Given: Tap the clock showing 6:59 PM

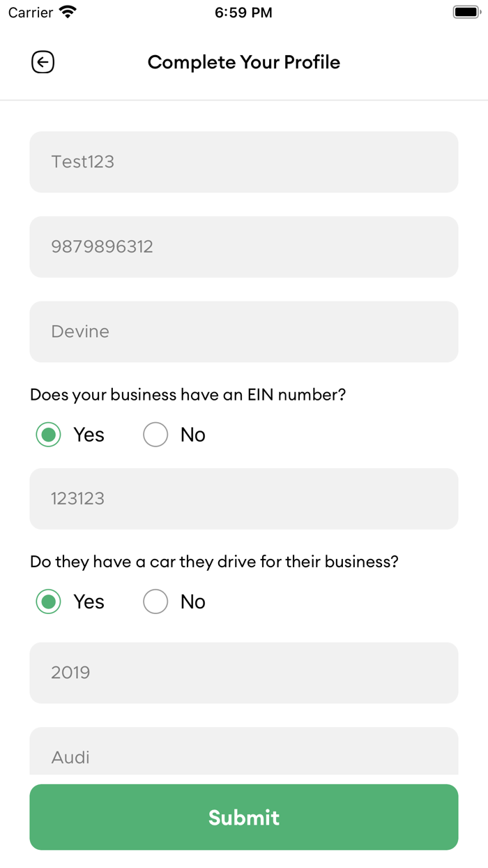Looking at the screenshot, I should (243, 12).
